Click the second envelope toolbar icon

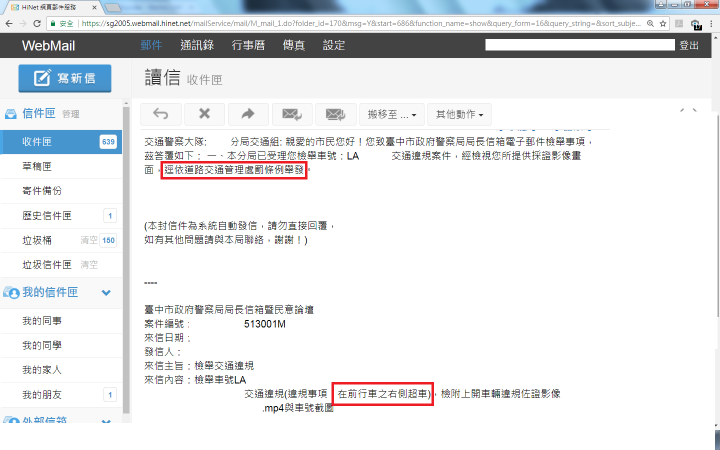(x=336, y=114)
